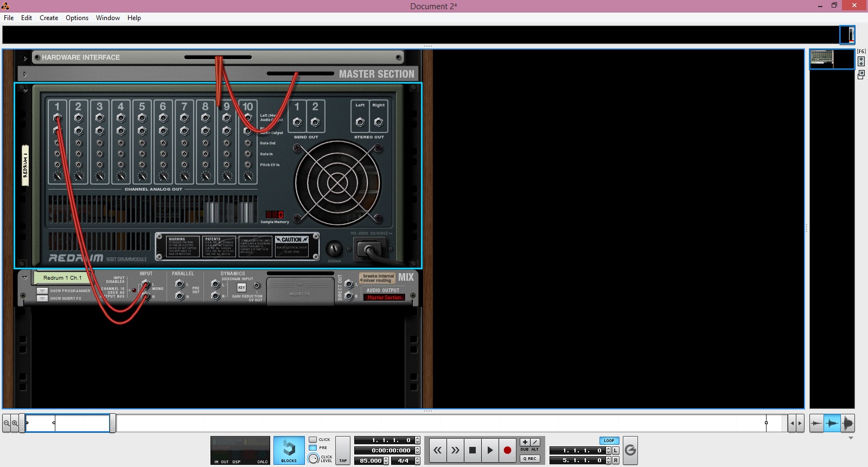
Task: Open the Edit menu
Action: pyautogui.click(x=27, y=18)
